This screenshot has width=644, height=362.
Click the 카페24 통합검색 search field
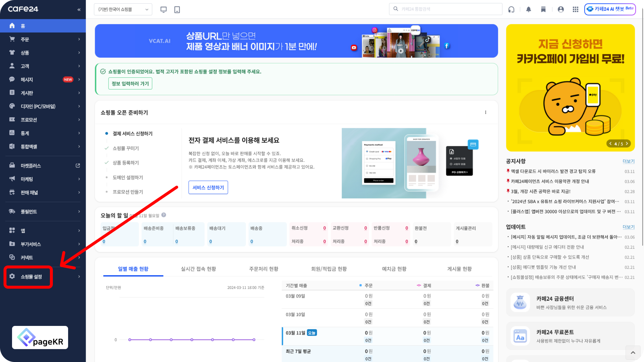click(449, 9)
